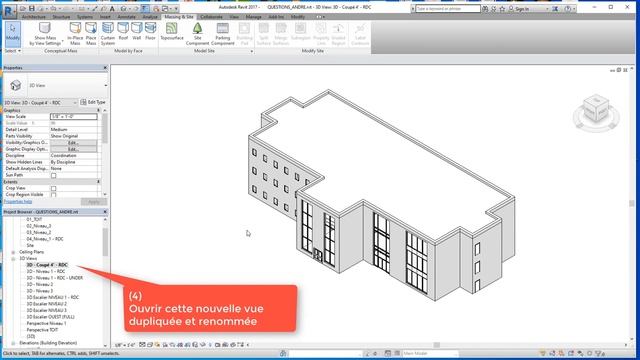Select the Modify tool in ribbon
Viewport: 640px width, 360px height.
[13, 33]
